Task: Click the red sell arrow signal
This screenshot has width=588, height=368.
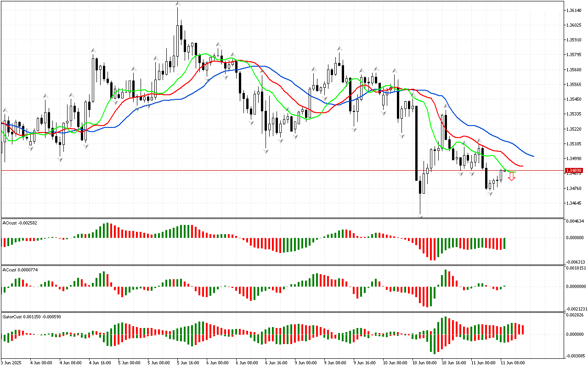Action: pos(511,176)
